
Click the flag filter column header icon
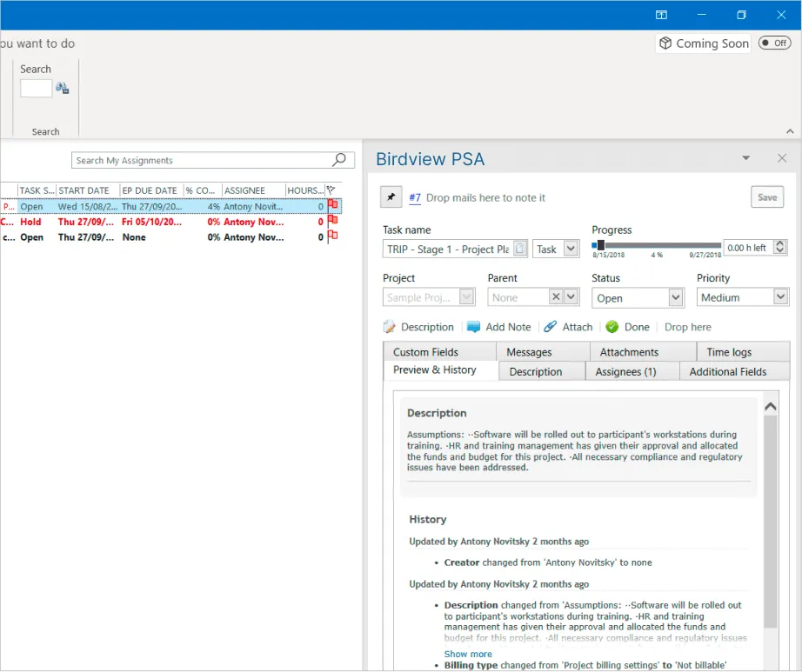[x=331, y=190]
